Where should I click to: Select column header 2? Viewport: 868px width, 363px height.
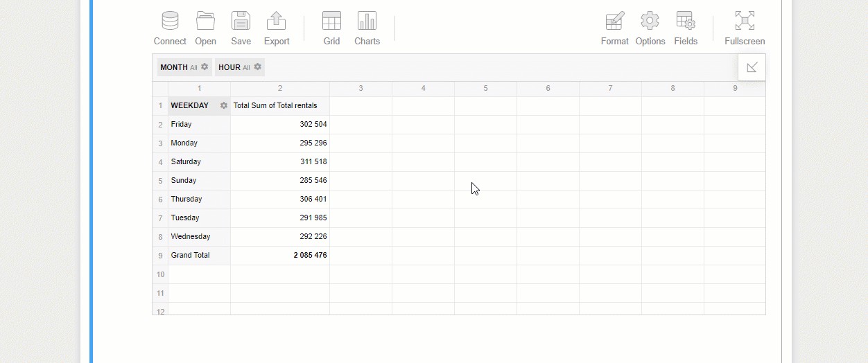point(280,89)
